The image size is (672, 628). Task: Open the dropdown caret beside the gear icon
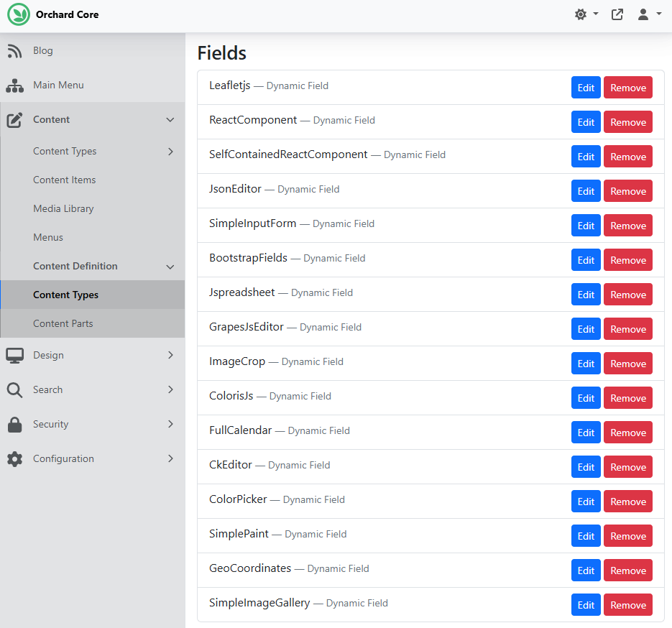pyautogui.click(x=596, y=14)
